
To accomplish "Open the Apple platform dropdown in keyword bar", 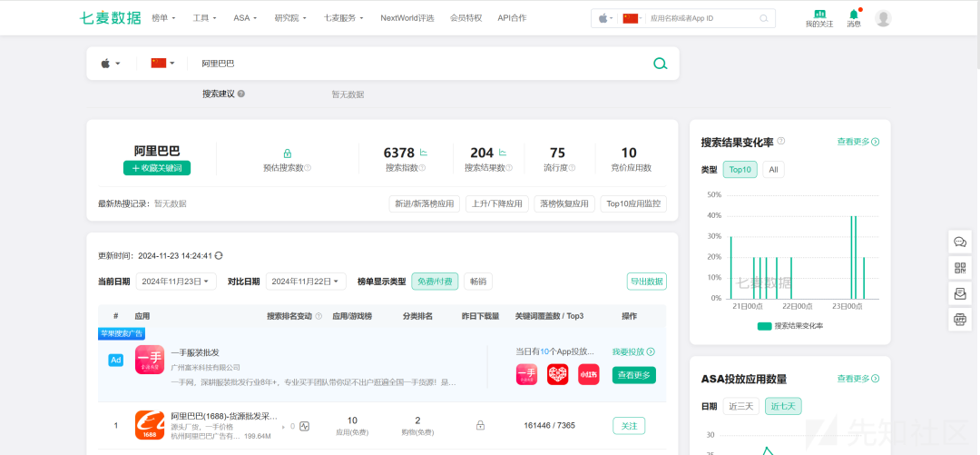I will pos(111,64).
